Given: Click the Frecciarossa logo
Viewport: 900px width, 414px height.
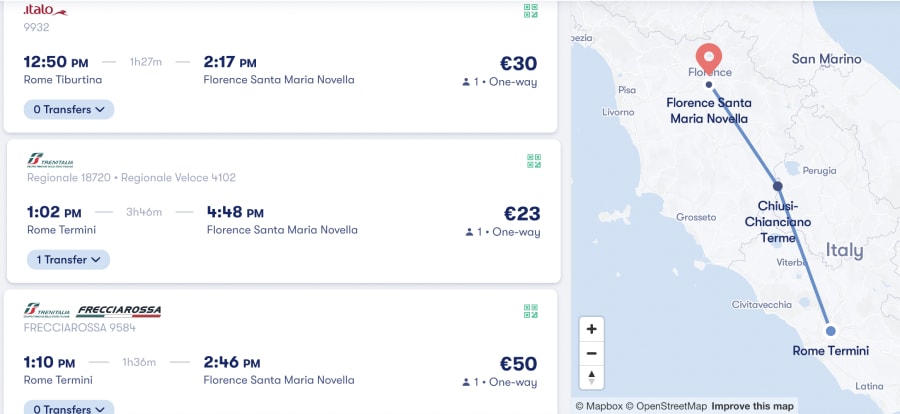Looking at the screenshot, I should (x=119, y=311).
